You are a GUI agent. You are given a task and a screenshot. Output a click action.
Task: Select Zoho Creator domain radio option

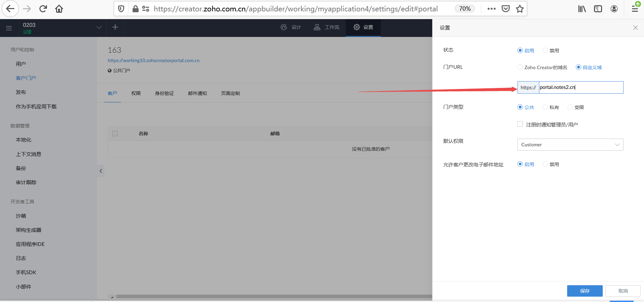520,67
